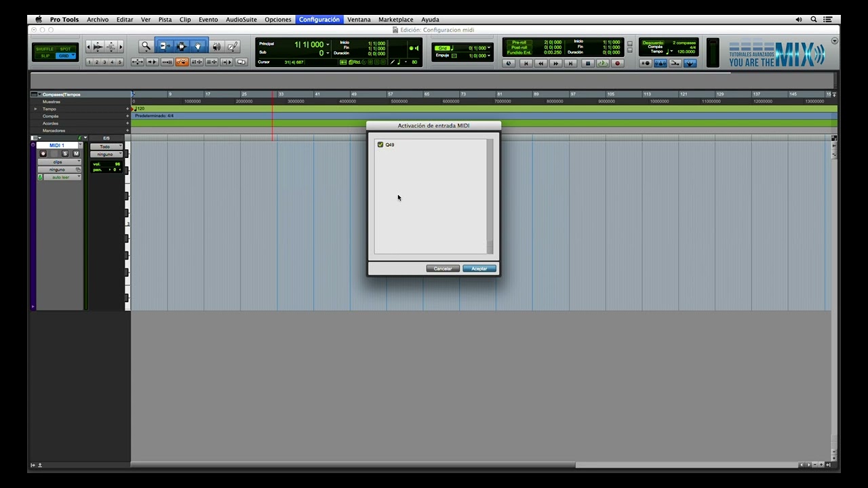
Task: Select the Scrubber speaker tool
Action: 217,47
